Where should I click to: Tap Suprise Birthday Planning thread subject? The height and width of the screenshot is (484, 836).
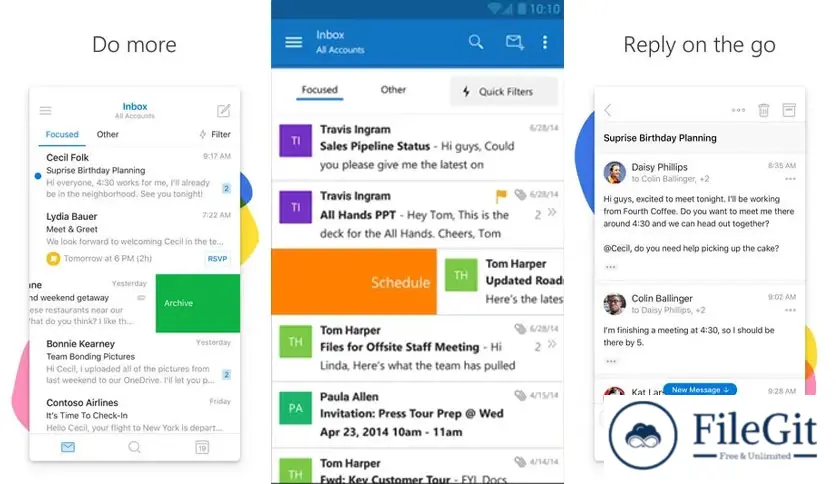(x=660, y=138)
